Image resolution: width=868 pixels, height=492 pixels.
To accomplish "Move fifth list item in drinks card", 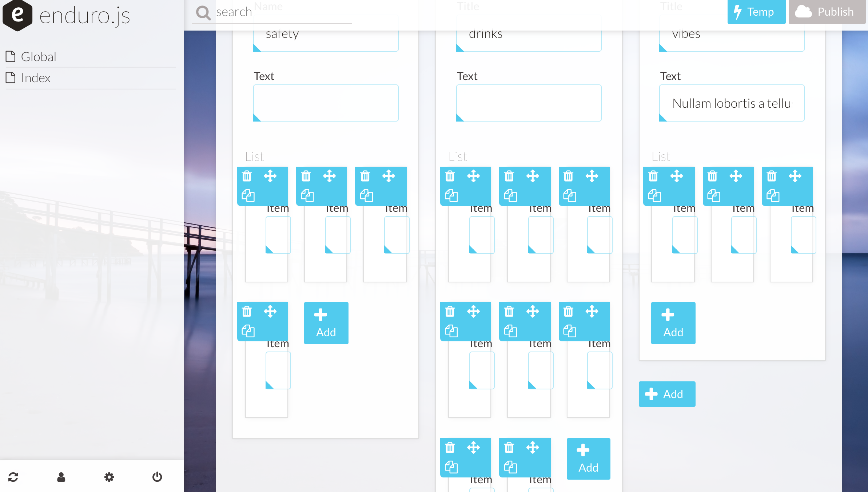I will pyautogui.click(x=533, y=312).
